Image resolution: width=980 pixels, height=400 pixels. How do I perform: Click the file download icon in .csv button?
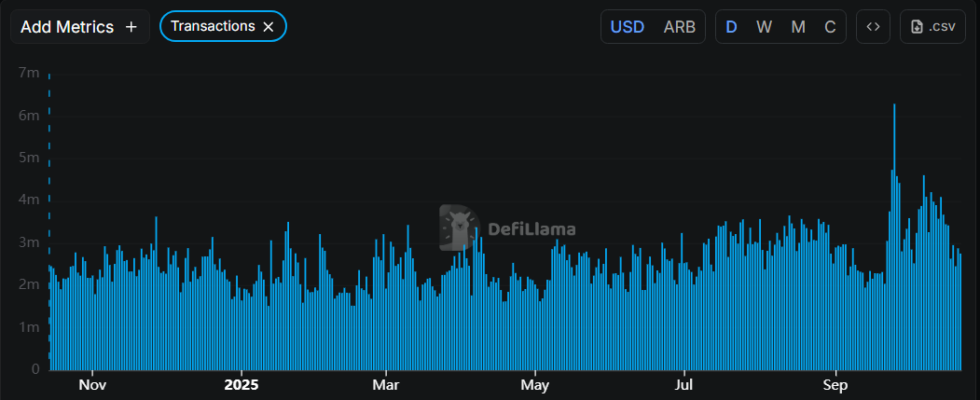(x=918, y=27)
